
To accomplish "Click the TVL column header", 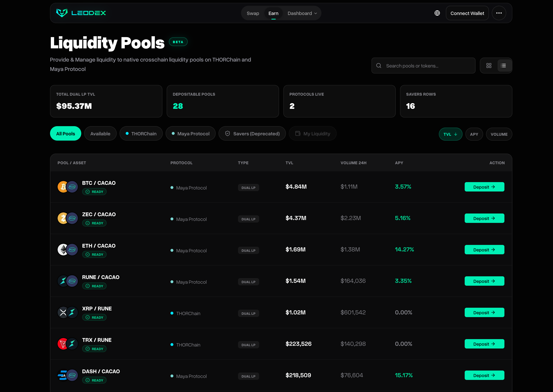I will (289, 163).
